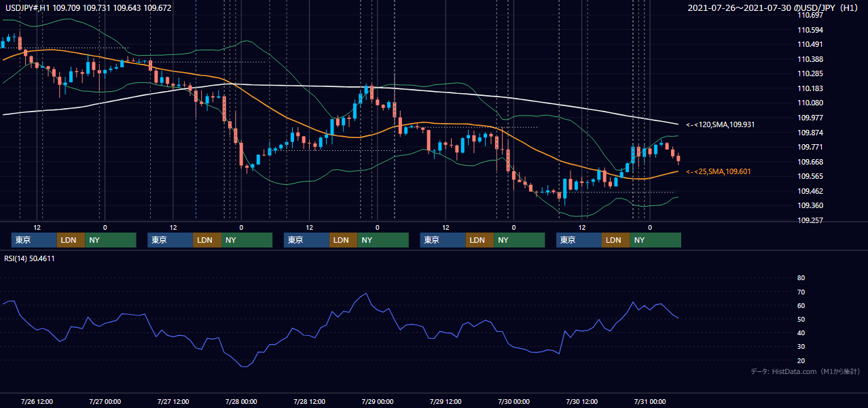Click the 東京 session block for 7/26
Viewport: 868px width, 408px height.
[x=34, y=240]
